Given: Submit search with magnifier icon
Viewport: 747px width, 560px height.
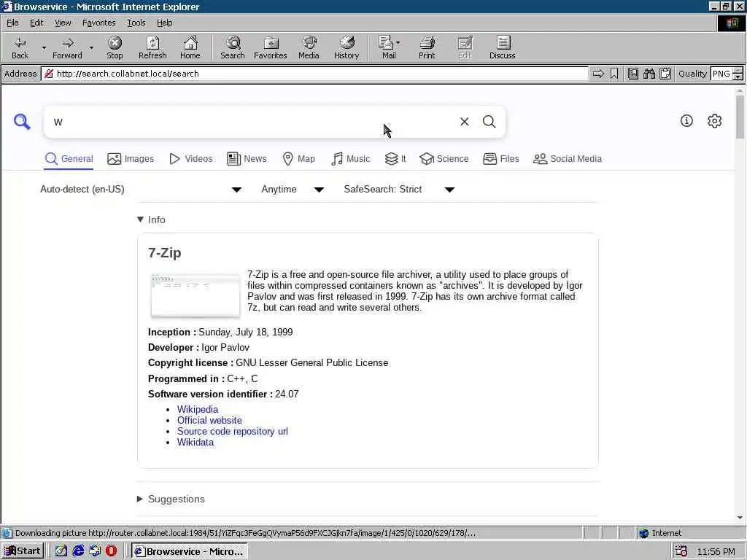Looking at the screenshot, I should click(x=489, y=122).
